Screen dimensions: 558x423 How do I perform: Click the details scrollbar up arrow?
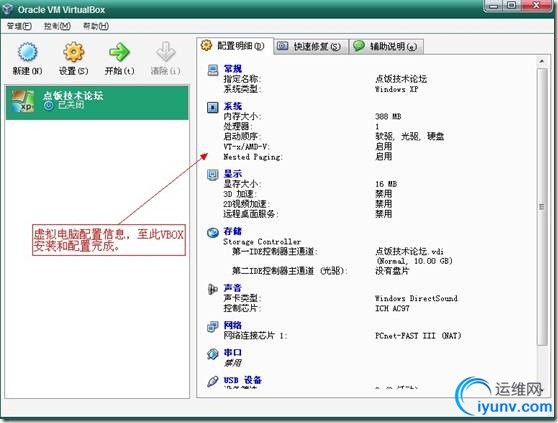point(542,61)
